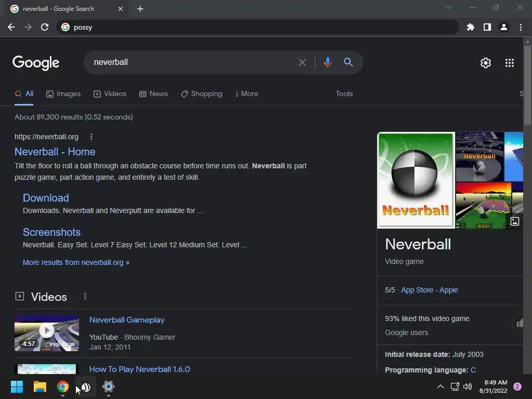This screenshot has width=532, height=399.
Task: Open File Explorer from the taskbar
Action: (x=39, y=387)
